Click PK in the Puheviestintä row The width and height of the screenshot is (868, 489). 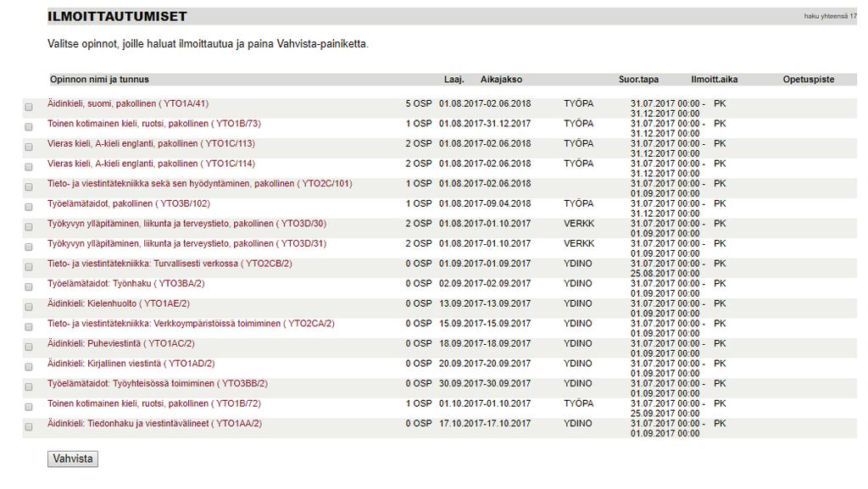coord(720,343)
